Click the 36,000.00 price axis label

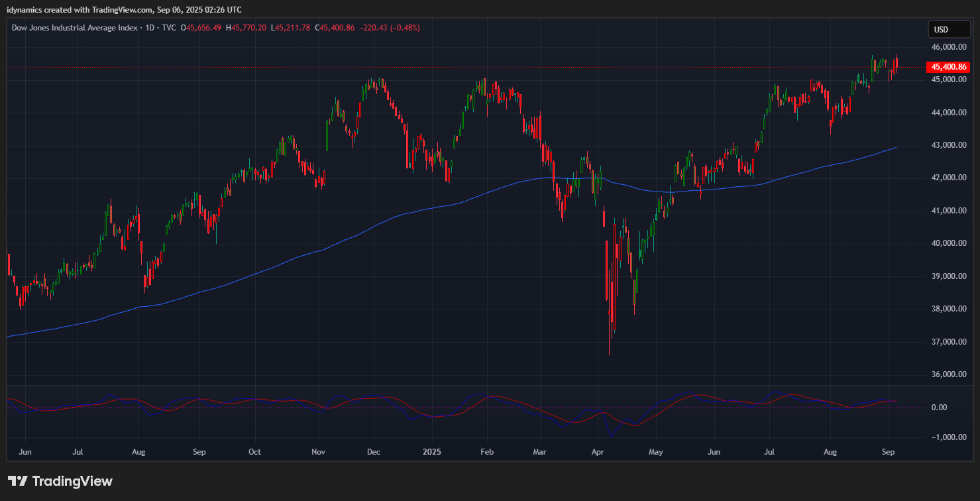949,374
